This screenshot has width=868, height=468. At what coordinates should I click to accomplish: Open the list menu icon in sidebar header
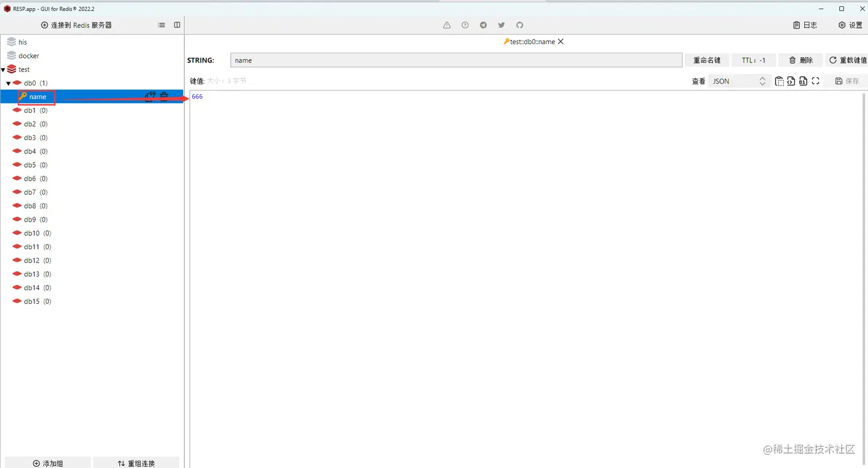coord(161,25)
